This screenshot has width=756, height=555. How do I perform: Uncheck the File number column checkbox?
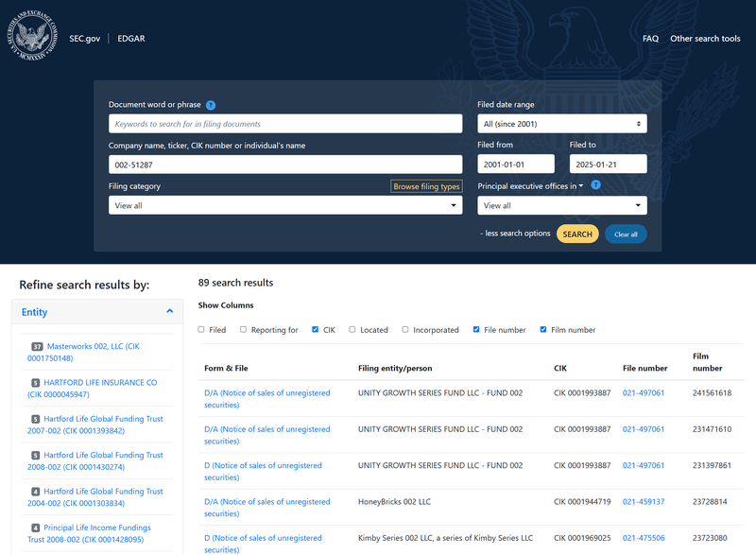pos(476,329)
